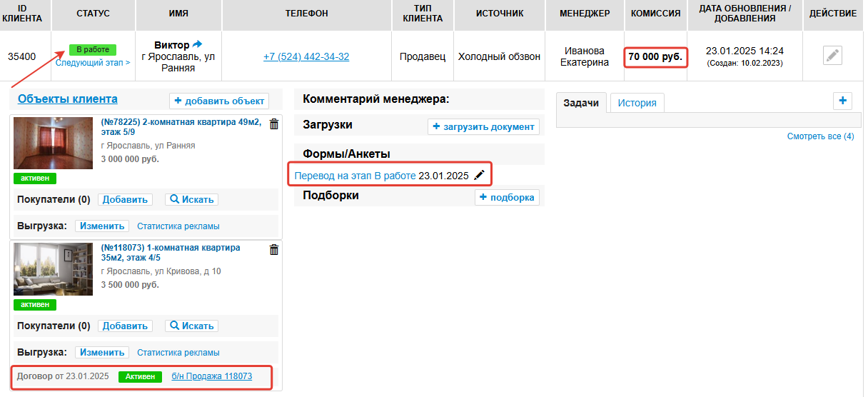Click the edit pencil in the Действие column

(832, 56)
